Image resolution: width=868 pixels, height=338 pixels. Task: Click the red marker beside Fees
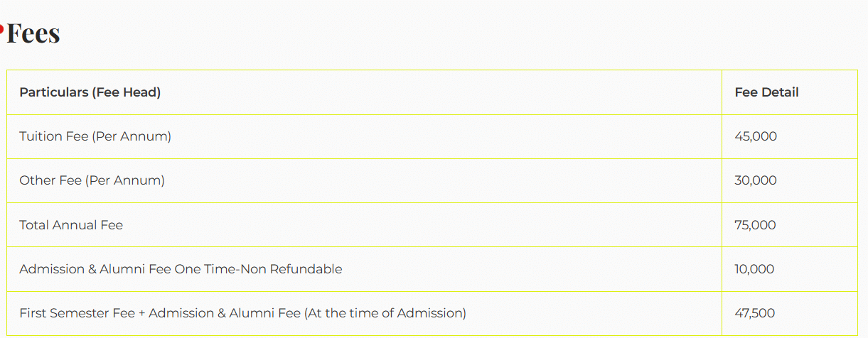(x=2, y=29)
